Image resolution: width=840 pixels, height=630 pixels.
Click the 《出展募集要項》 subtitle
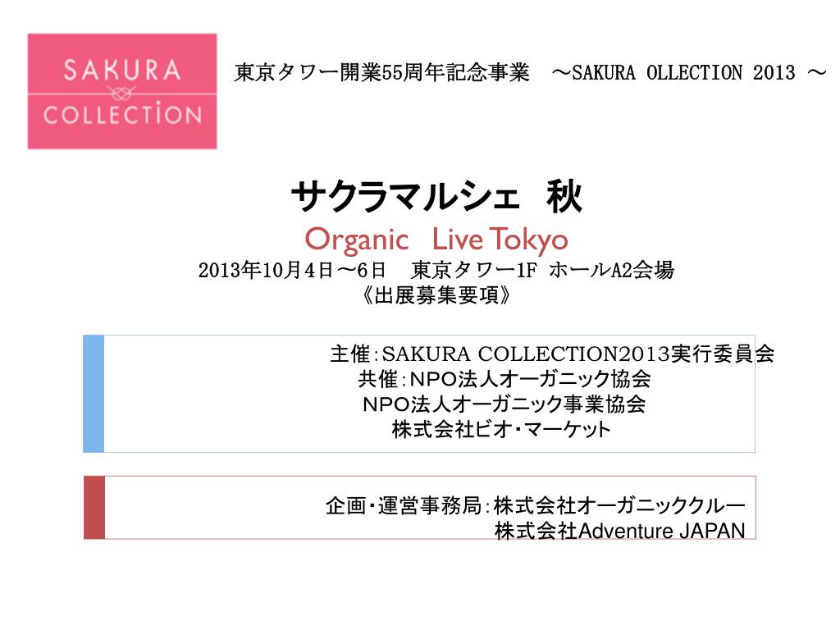436,295
